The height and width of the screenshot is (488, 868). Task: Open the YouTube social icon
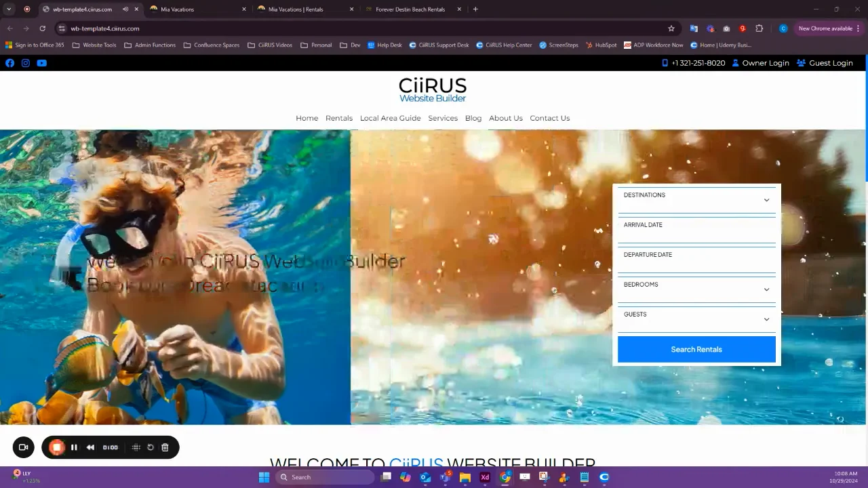tap(42, 63)
